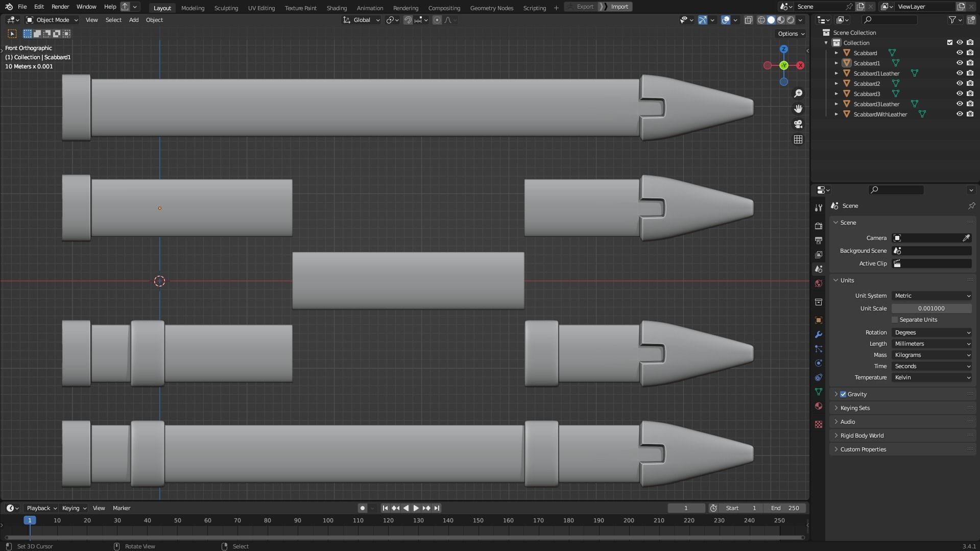Hide Scabbard in viewport via eye icon
The image size is (980, 551).
[x=960, y=53]
